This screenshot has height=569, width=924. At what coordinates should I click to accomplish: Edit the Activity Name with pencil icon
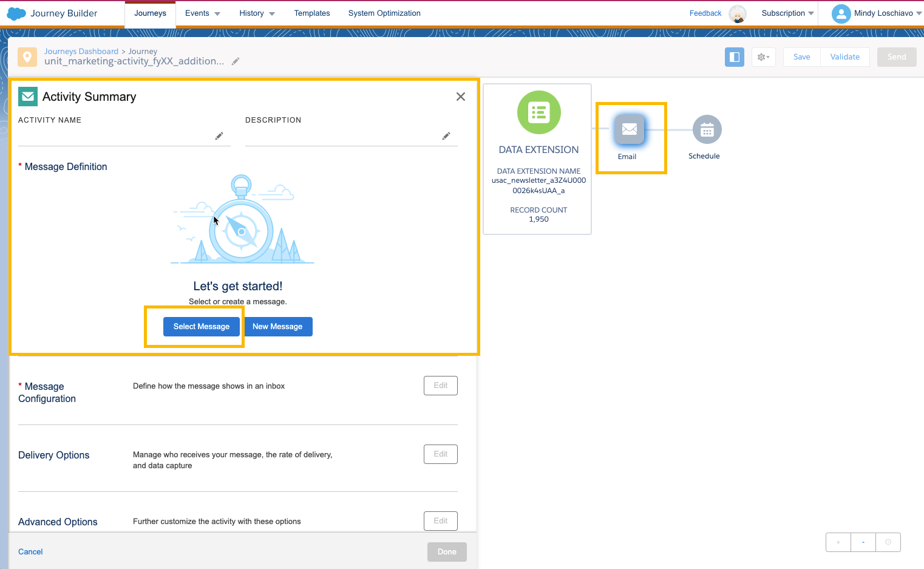[219, 136]
